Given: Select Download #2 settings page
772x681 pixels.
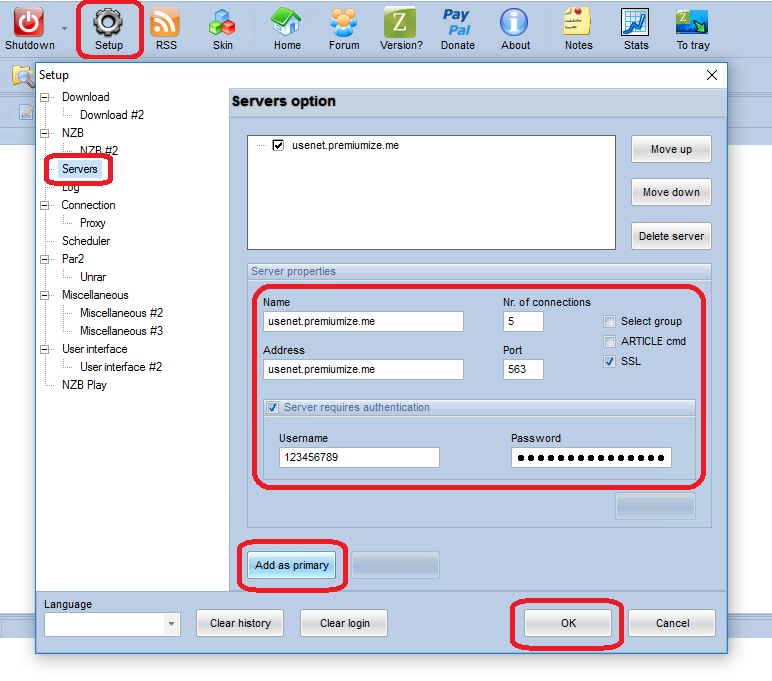Looking at the screenshot, I should pyautogui.click(x=112, y=115).
